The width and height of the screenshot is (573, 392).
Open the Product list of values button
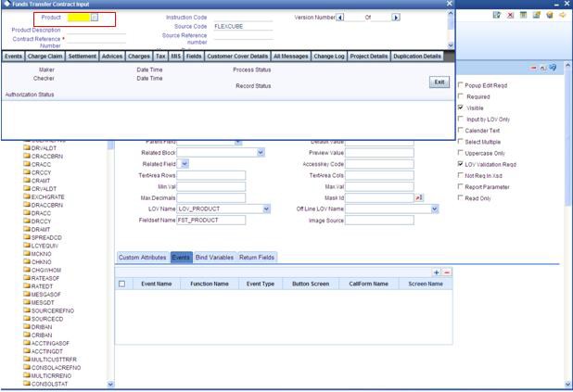[x=95, y=18]
